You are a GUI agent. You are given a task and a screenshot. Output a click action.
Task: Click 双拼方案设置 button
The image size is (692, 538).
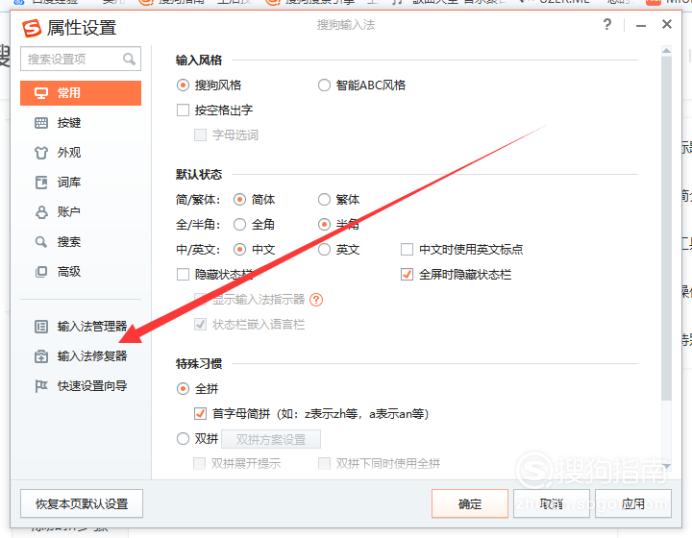point(271,440)
